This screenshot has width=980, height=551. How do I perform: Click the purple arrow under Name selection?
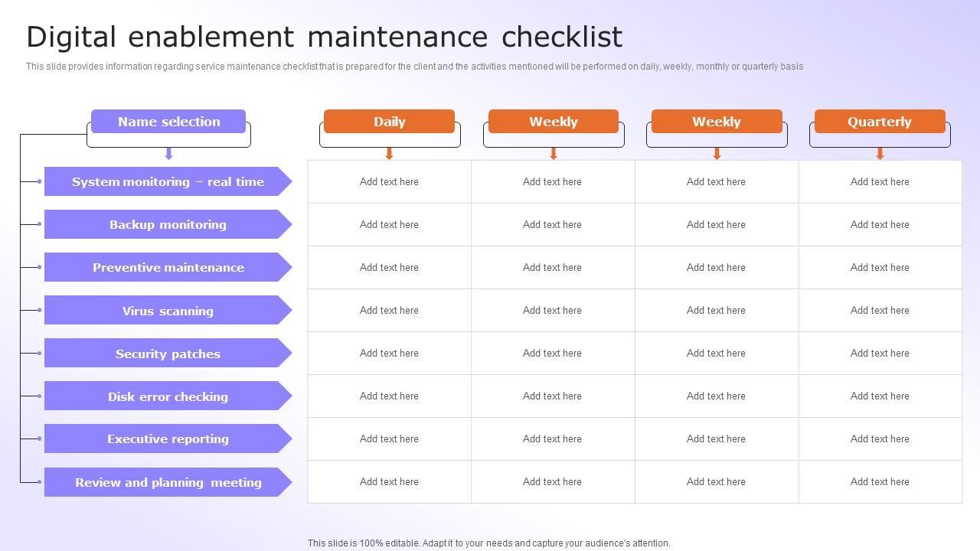(x=168, y=153)
